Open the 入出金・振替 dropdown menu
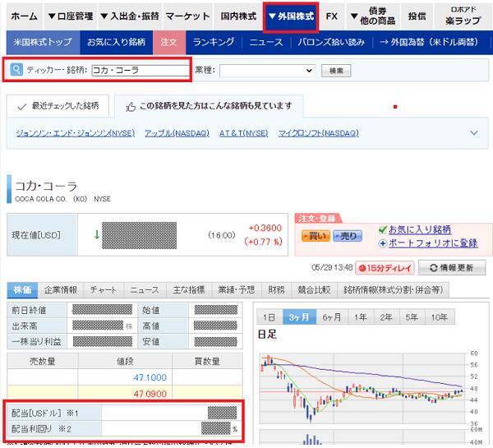The image size is (493, 448). pyautogui.click(x=128, y=16)
